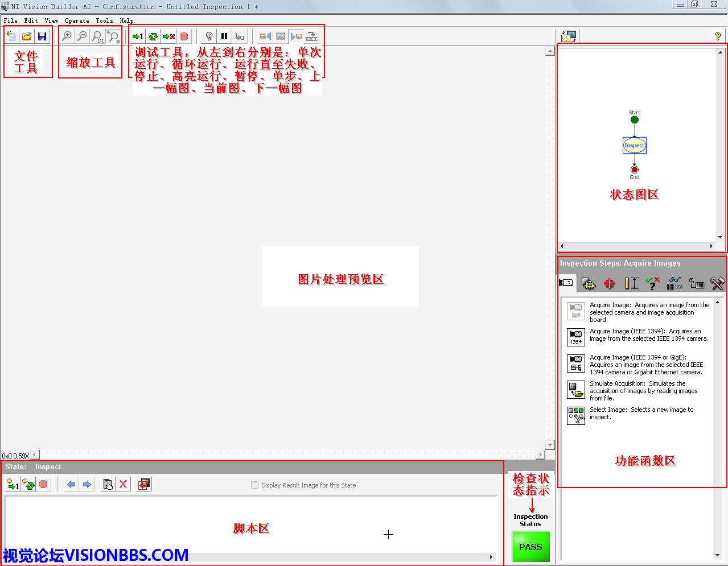Click the last toolbar icon after next image
728x566 pixels.
coord(312,36)
